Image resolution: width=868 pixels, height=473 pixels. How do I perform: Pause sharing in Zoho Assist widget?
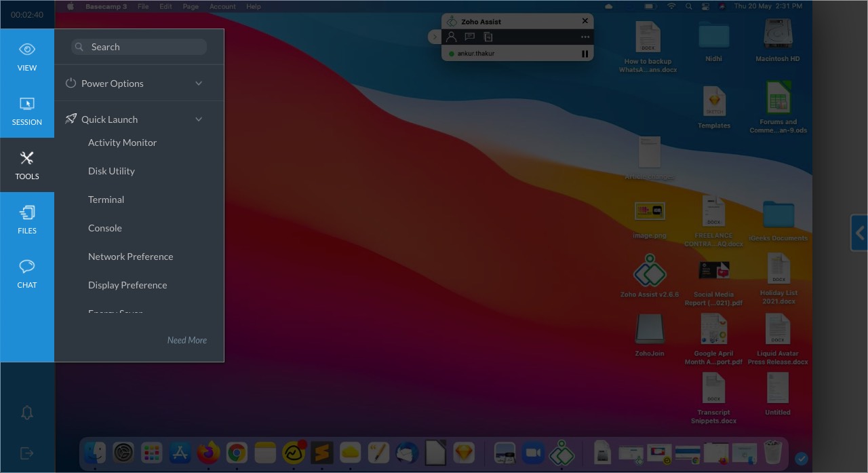(x=585, y=54)
